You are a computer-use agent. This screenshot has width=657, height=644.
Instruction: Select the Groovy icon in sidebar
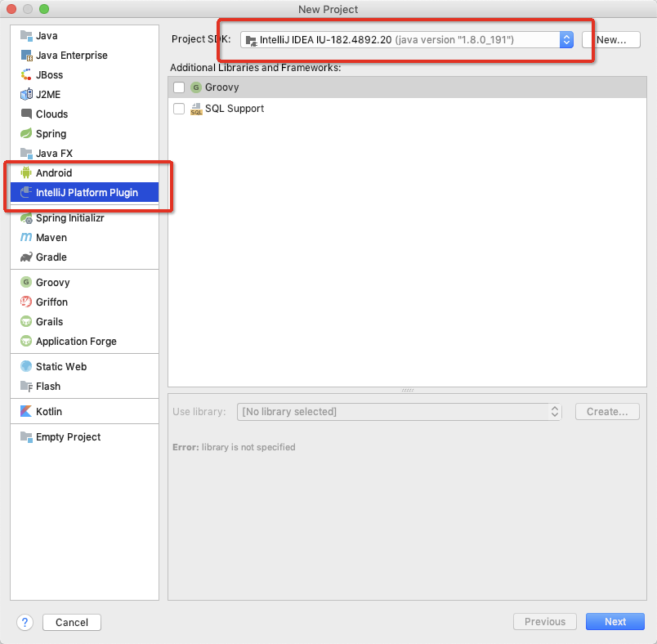tap(26, 283)
